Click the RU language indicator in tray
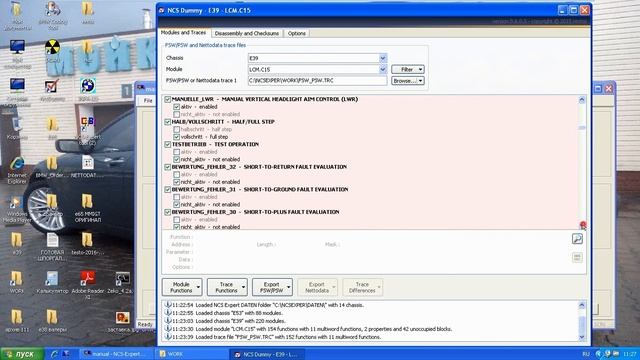Viewport: 640px width, 360px height. 586,354
